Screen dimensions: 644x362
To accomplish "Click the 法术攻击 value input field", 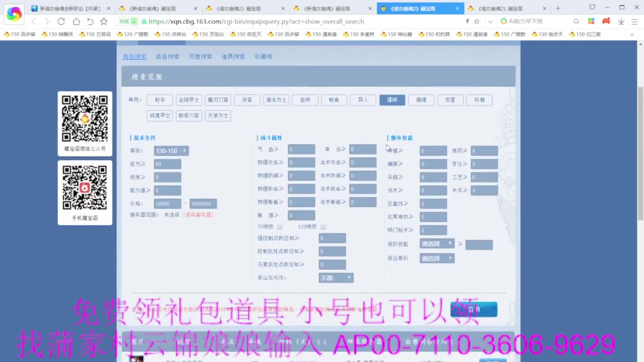I will (x=363, y=162).
